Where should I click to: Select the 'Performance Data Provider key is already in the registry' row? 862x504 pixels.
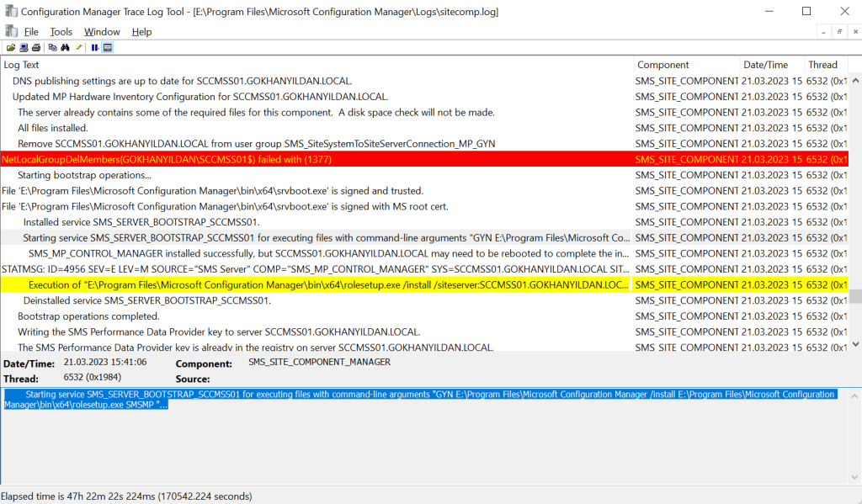point(424,347)
